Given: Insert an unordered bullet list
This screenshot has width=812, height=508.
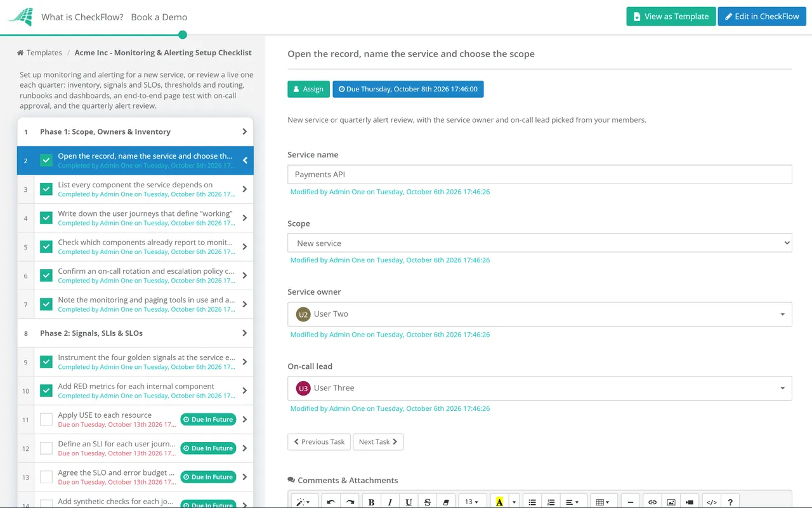Looking at the screenshot, I should pyautogui.click(x=532, y=502).
